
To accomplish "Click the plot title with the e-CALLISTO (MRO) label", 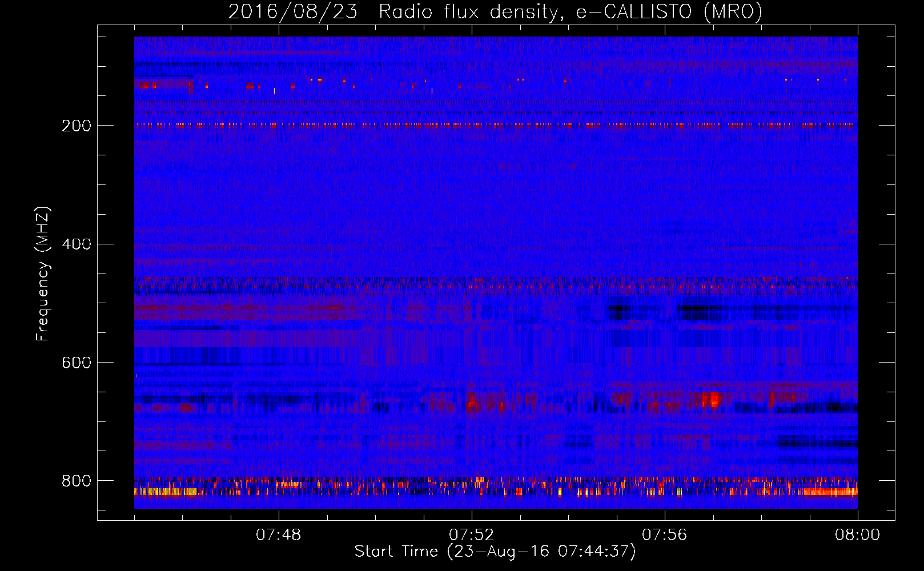I will [495, 11].
